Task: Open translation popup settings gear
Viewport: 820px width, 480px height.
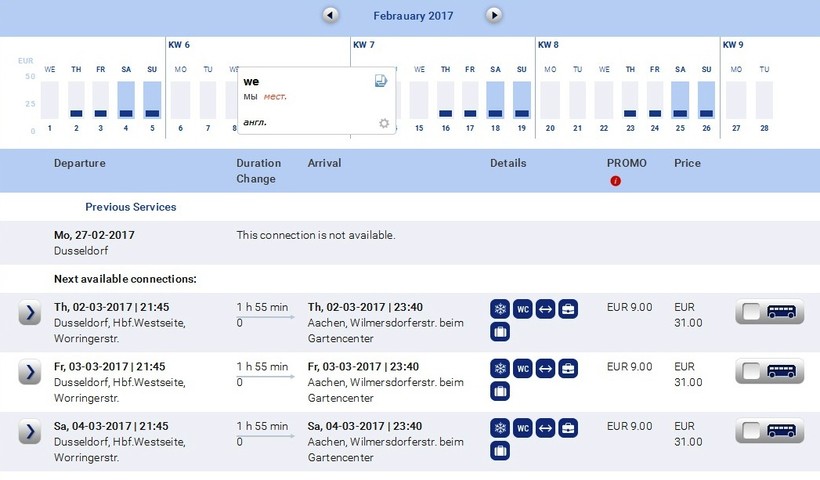Action: (383, 123)
